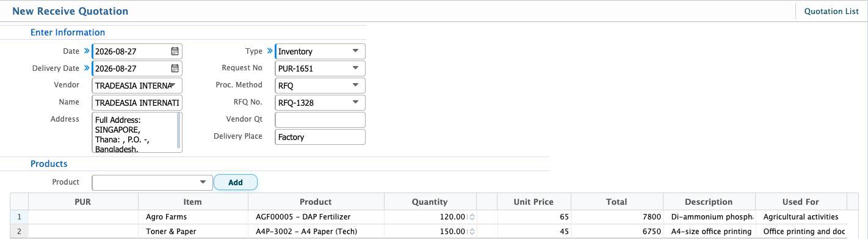
Task: Click the Di-ammonium phosphate description cell
Action: 709,217
